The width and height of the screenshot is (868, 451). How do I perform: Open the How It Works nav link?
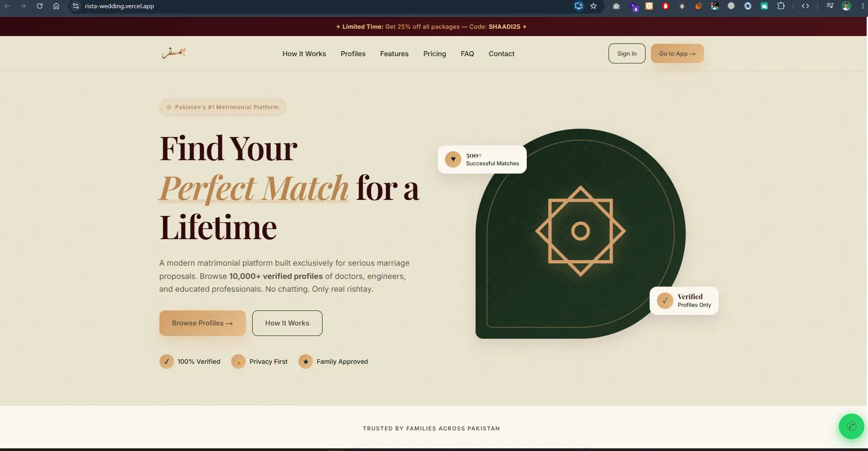tap(304, 53)
